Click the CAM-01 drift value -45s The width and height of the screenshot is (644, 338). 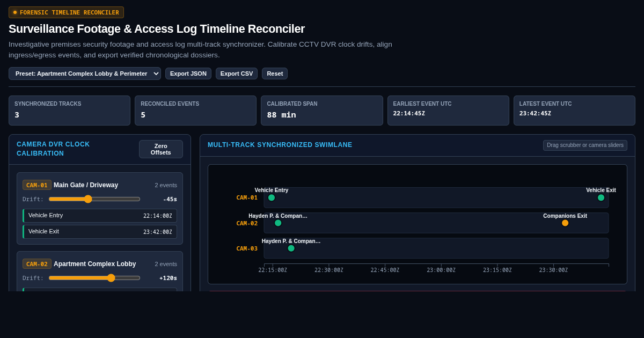pyautogui.click(x=170, y=199)
